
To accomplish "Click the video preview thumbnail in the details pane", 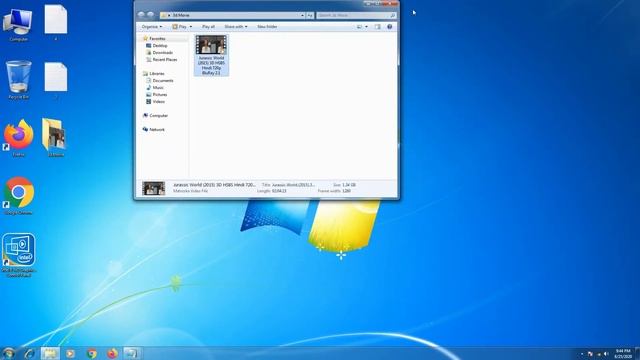I will click(x=153, y=188).
